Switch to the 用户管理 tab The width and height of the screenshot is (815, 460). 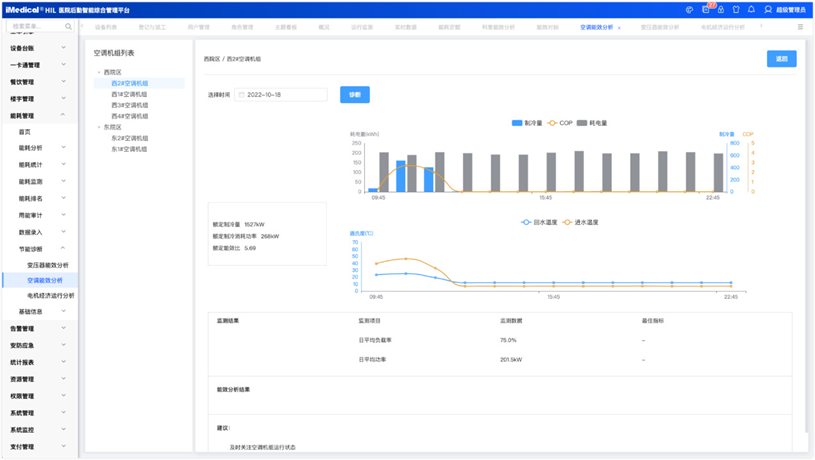coord(199,27)
